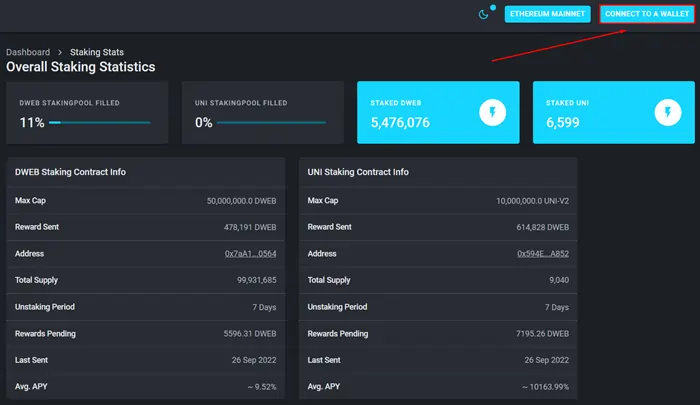Click UNI Reward Sent 614,828 DWEB
Image resolution: width=700 pixels, height=405 pixels.
tap(543, 227)
